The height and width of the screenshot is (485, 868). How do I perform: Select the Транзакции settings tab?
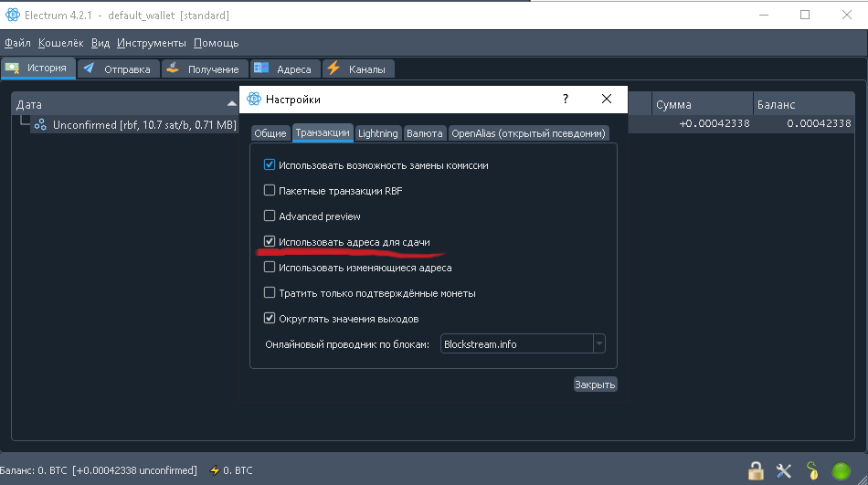click(x=323, y=132)
